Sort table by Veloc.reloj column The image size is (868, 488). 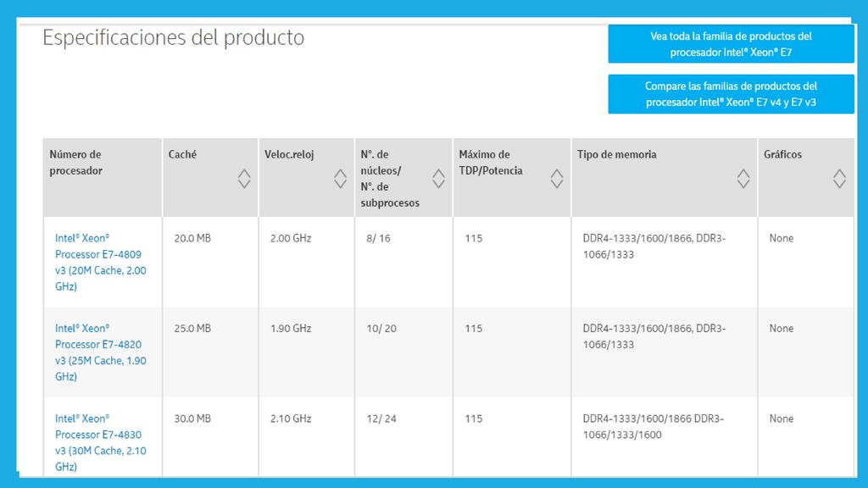341,179
